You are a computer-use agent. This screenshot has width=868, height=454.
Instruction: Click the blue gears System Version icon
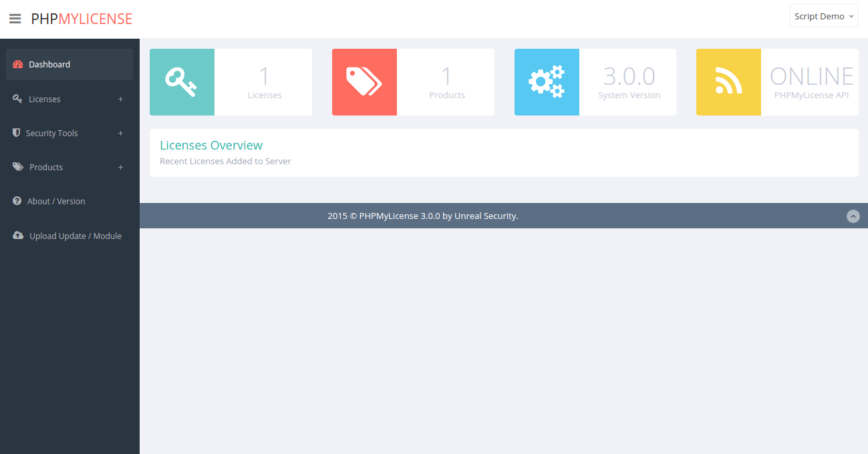[x=547, y=82]
